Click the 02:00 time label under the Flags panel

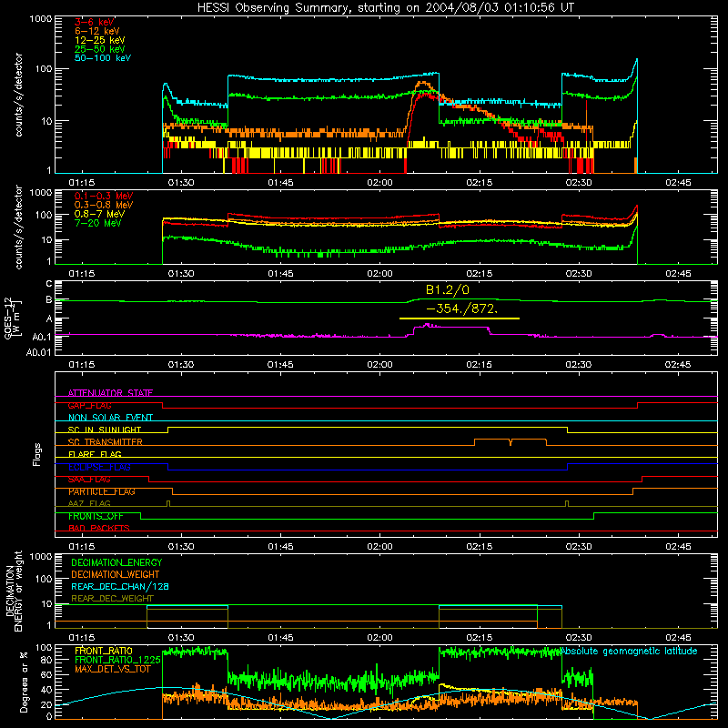point(379,547)
